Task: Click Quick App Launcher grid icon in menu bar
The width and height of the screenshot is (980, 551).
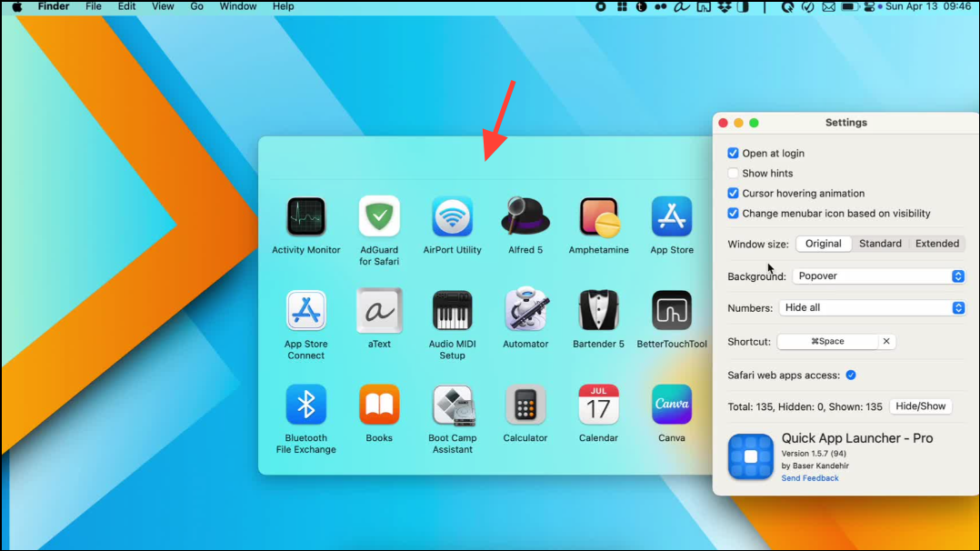Action: click(622, 7)
